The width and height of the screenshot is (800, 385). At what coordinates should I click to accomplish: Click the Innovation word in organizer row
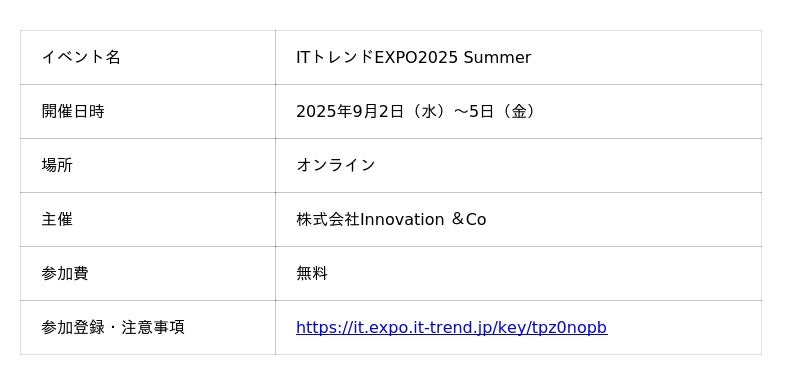(402, 219)
